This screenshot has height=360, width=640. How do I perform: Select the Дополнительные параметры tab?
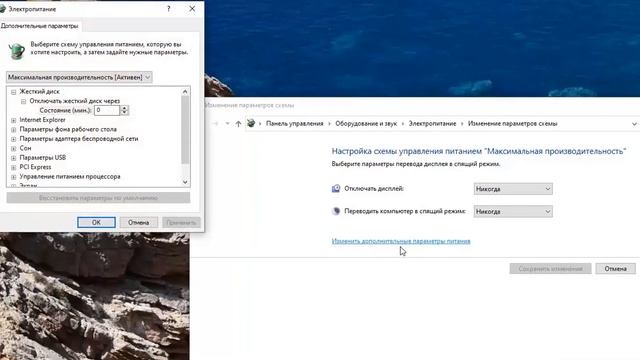[40, 26]
